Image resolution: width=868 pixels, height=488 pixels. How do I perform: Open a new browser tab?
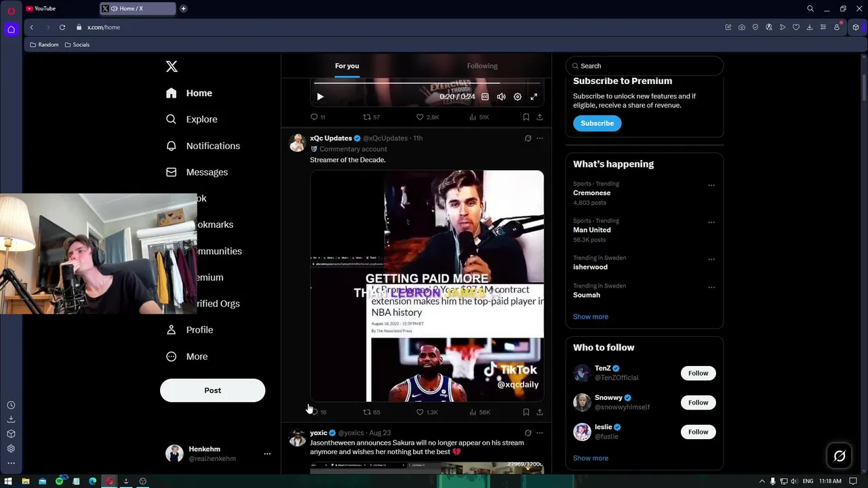pyautogui.click(x=183, y=9)
